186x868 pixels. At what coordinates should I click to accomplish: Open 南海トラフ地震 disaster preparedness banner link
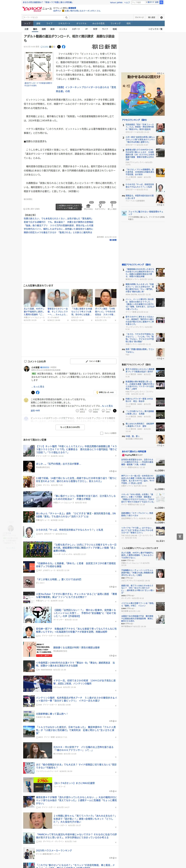[x=48, y=2]
